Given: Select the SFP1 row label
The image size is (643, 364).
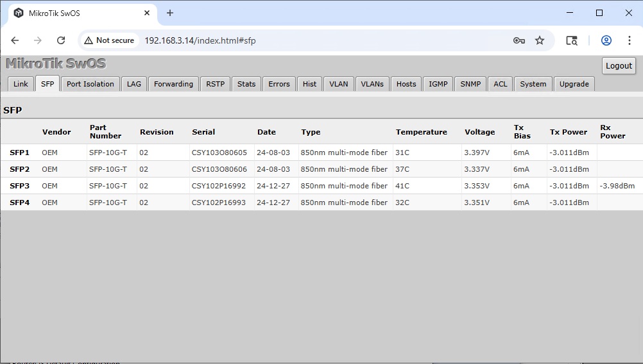Looking at the screenshot, I should 19,153.
